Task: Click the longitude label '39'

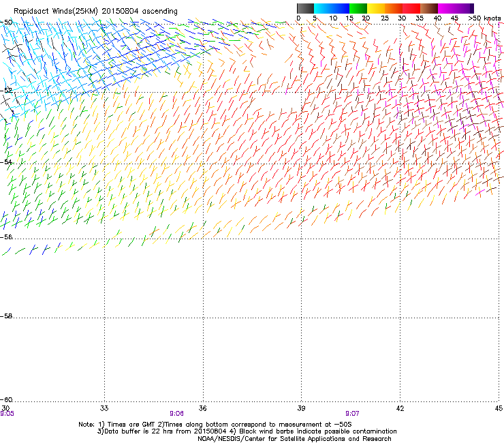Action: point(301,408)
